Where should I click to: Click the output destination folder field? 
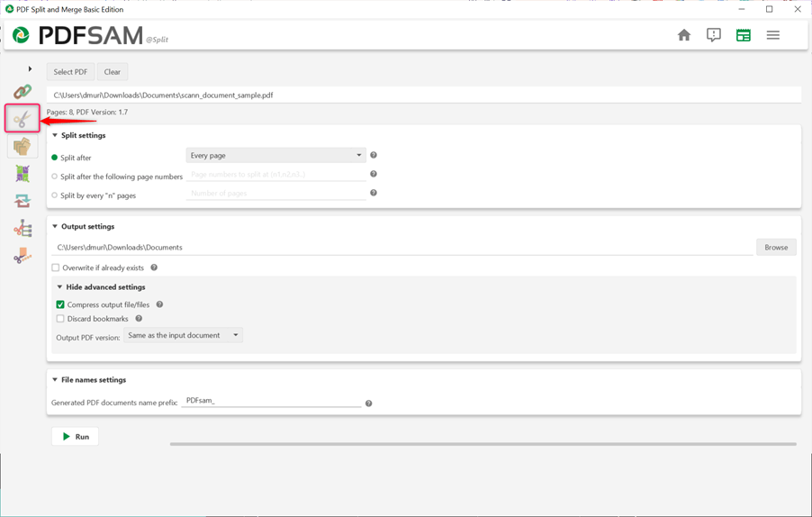(x=402, y=248)
